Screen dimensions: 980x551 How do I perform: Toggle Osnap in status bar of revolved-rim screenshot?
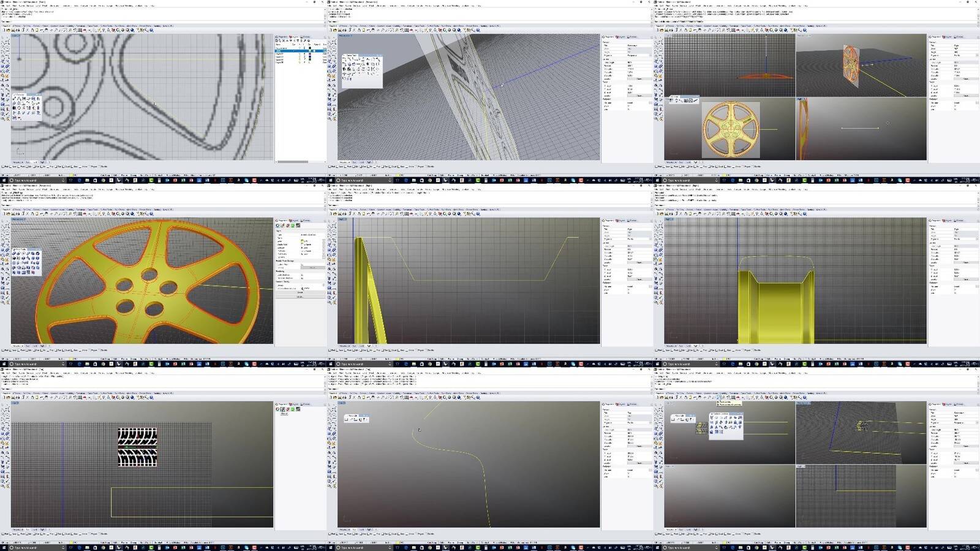787,359
